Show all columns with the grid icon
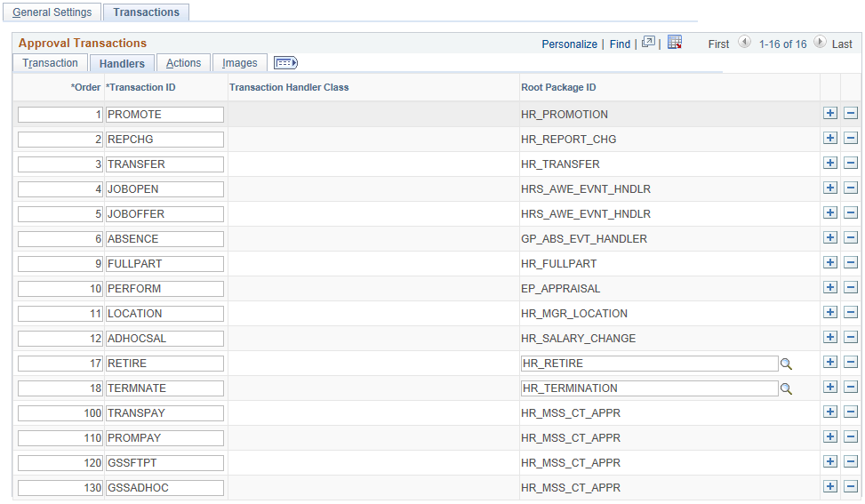Image resolution: width=865 pixels, height=504 pixels. point(285,63)
